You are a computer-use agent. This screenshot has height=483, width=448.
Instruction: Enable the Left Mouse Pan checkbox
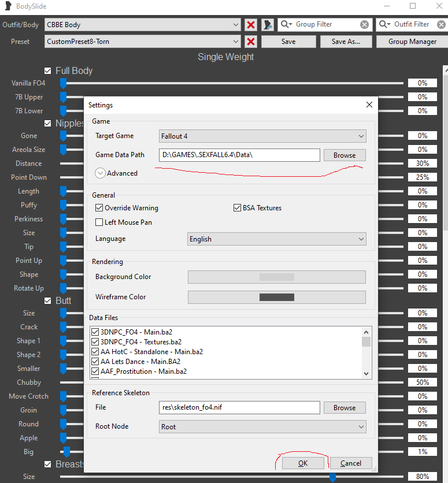point(99,222)
